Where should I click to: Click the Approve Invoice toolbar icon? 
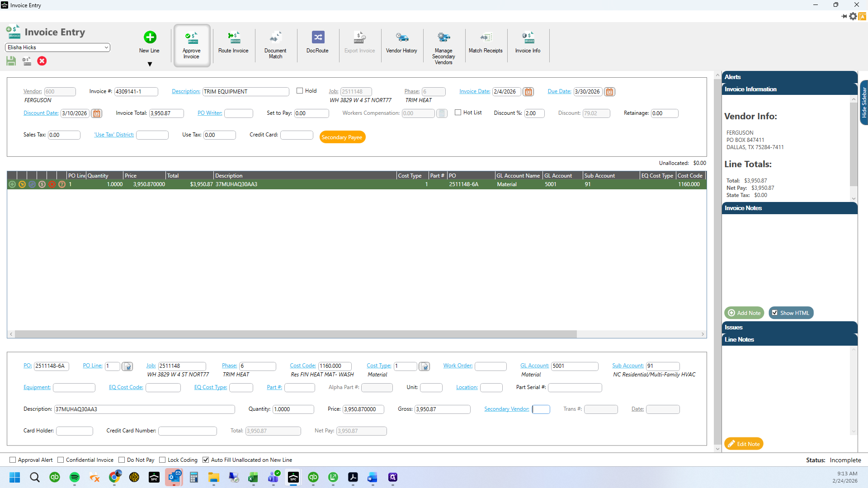[x=192, y=38]
